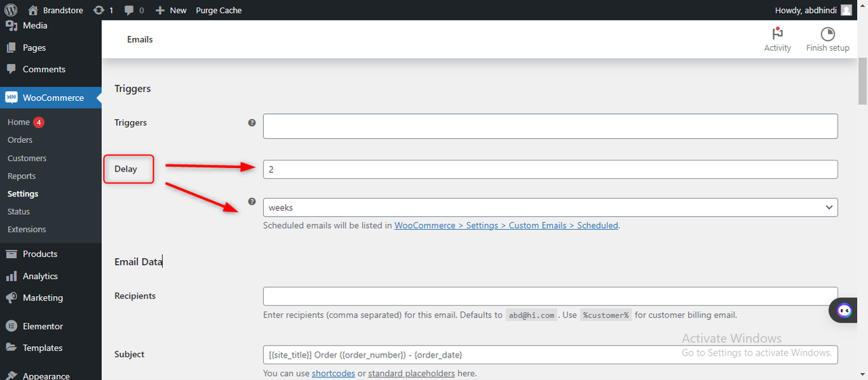This screenshot has height=380, width=868.
Task: Click the Templates folder icon
Action: click(x=11, y=348)
